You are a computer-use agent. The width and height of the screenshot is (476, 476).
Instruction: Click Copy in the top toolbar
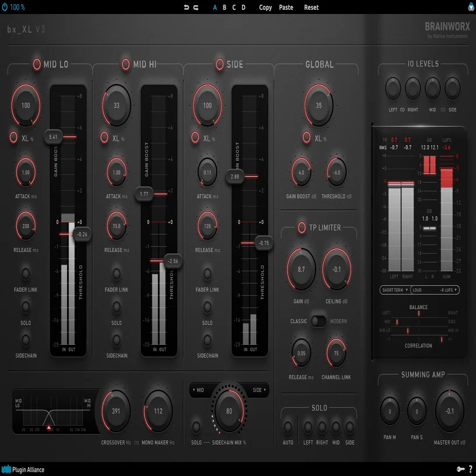pyautogui.click(x=265, y=7)
